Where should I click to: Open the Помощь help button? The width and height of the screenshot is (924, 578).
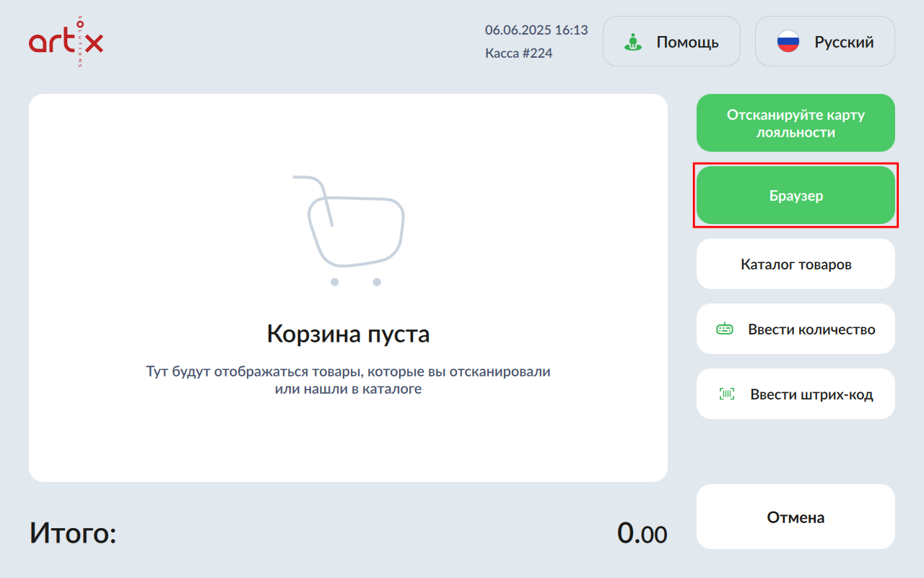tap(671, 42)
